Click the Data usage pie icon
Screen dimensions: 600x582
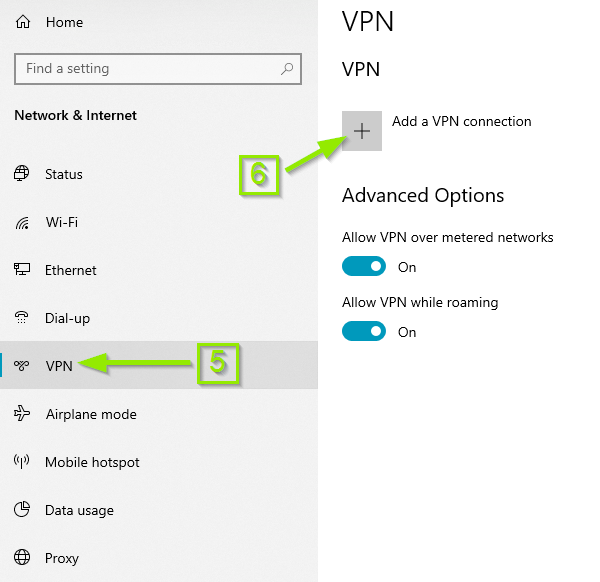pyautogui.click(x=22, y=509)
